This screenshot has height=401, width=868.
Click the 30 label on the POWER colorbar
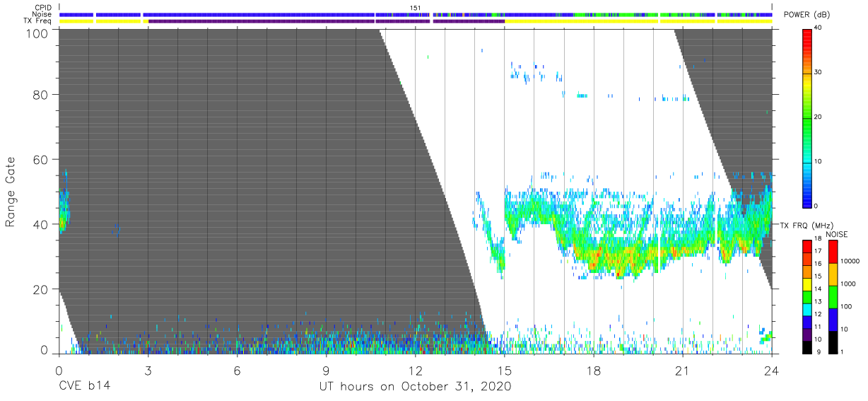tap(819, 72)
